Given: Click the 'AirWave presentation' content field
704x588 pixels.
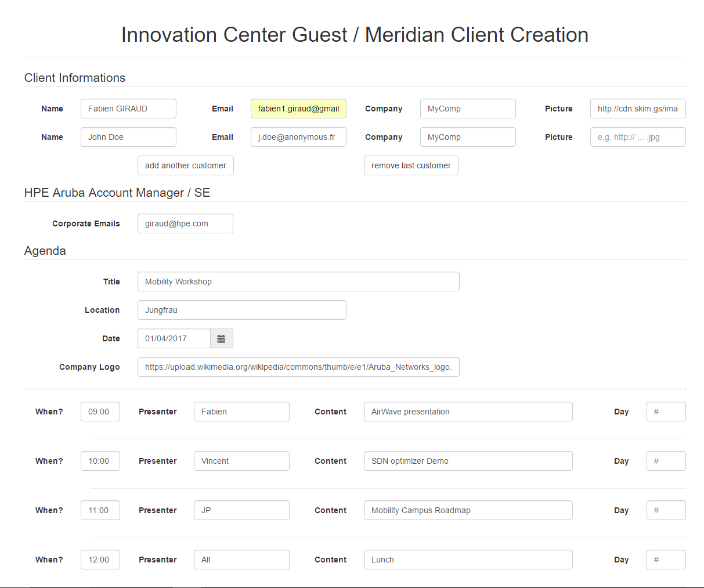Looking at the screenshot, I should point(468,412).
